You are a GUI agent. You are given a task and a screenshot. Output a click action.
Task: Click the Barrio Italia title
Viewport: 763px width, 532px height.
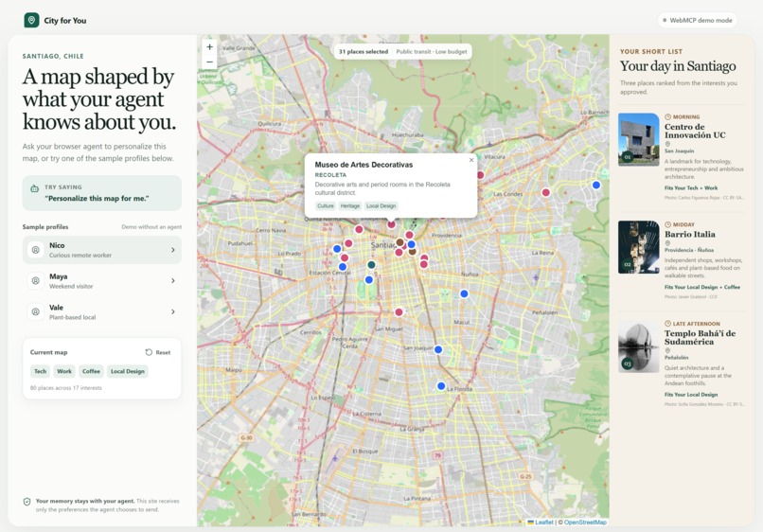pyautogui.click(x=690, y=234)
